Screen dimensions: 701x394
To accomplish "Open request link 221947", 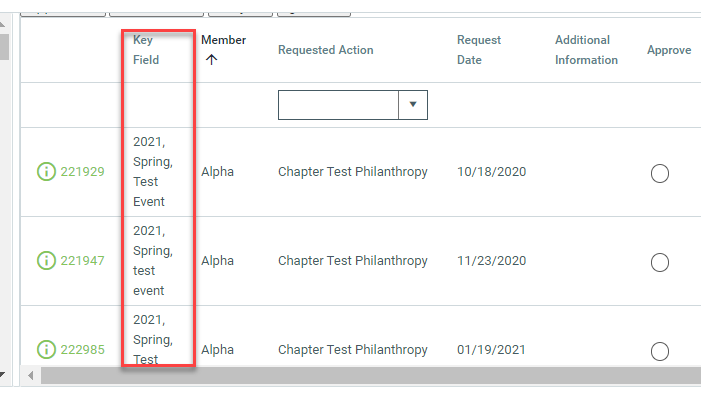I will (83, 260).
